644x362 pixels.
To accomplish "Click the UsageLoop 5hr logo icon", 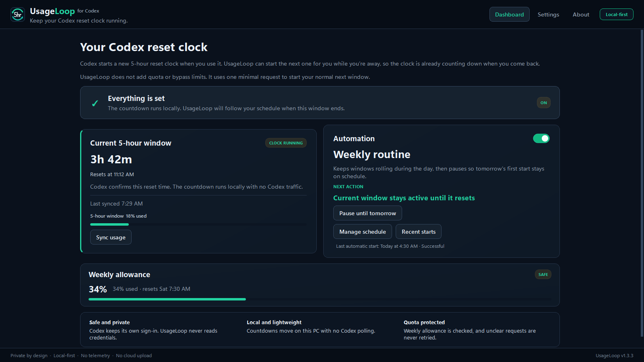I will (x=17, y=14).
